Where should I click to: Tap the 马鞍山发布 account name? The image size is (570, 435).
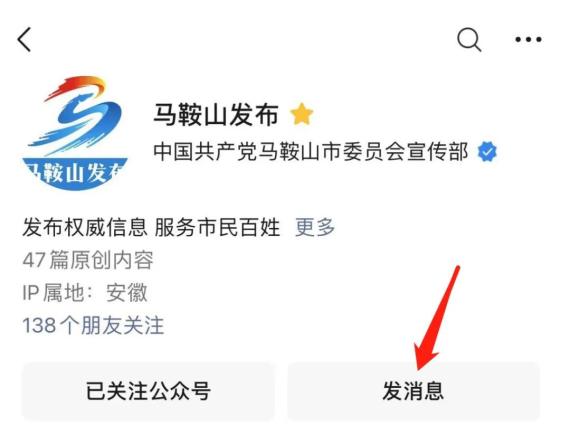point(216,114)
